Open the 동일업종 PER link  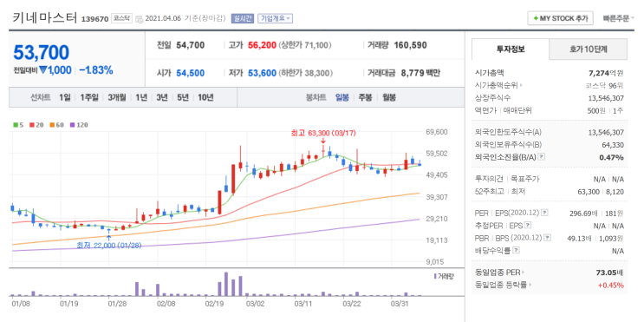[499, 273]
